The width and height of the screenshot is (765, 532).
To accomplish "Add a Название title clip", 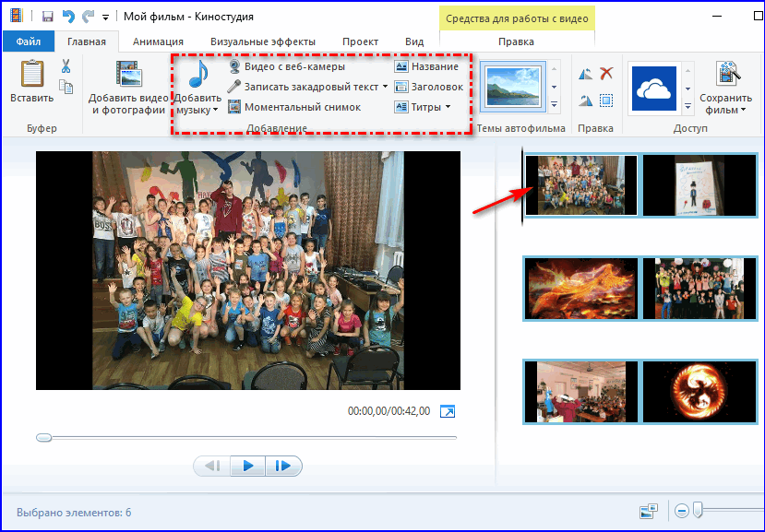I will pyautogui.click(x=426, y=66).
